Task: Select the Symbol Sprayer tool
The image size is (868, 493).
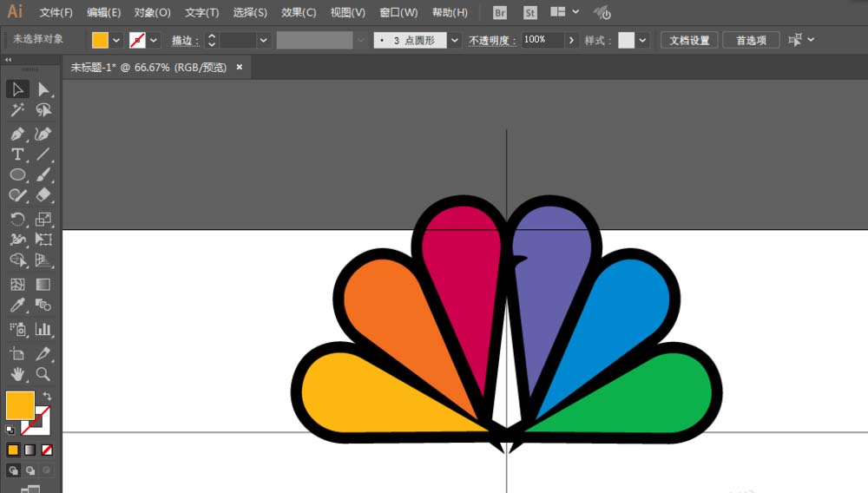Action: (17, 329)
